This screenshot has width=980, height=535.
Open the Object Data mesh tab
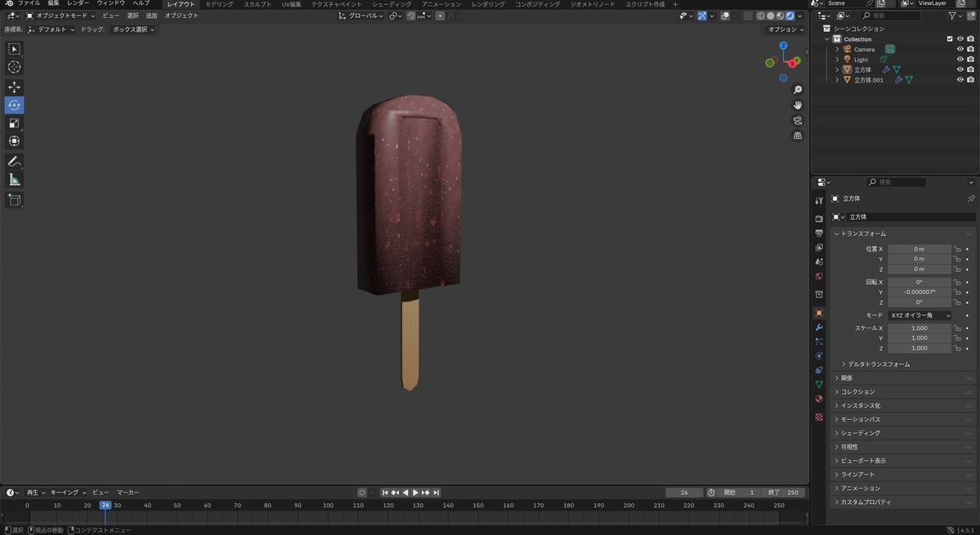[819, 385]
